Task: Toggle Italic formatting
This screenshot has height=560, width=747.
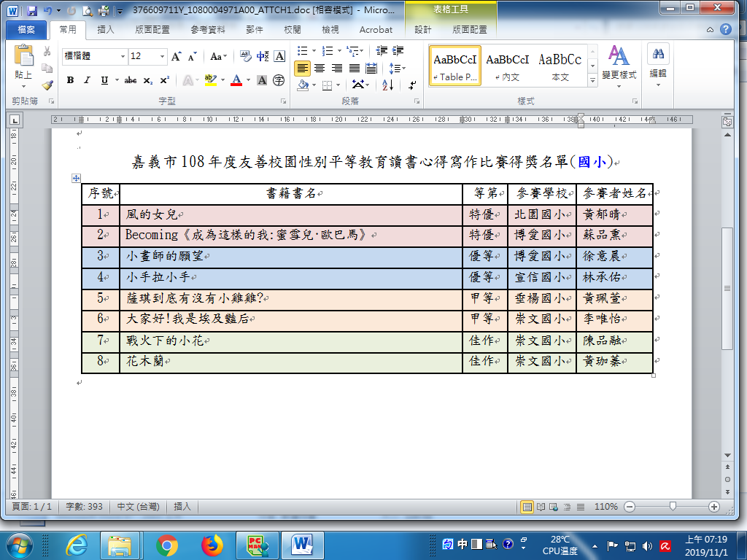Action: [x=87, y=80]
